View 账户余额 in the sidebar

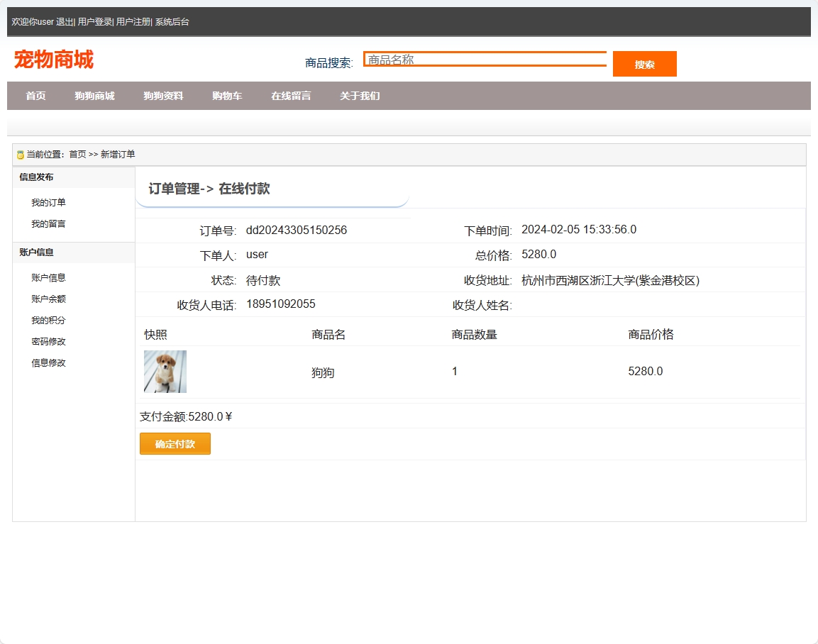48,299
